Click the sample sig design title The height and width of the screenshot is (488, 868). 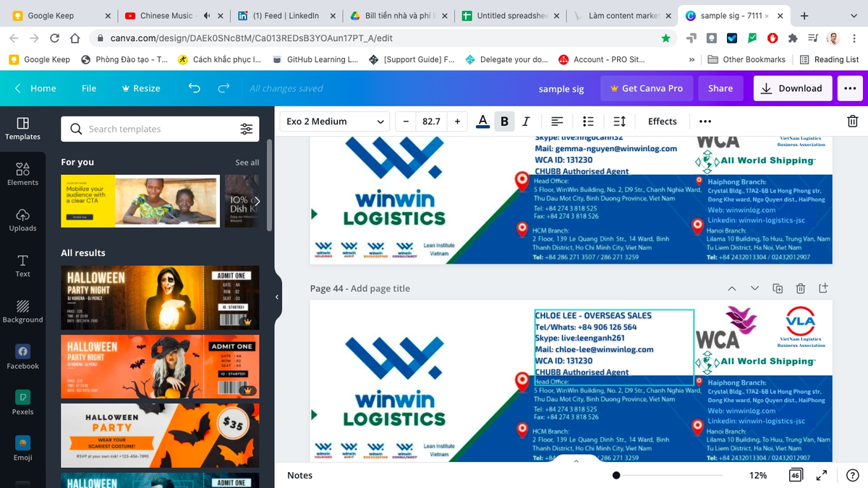pos(561,89)
